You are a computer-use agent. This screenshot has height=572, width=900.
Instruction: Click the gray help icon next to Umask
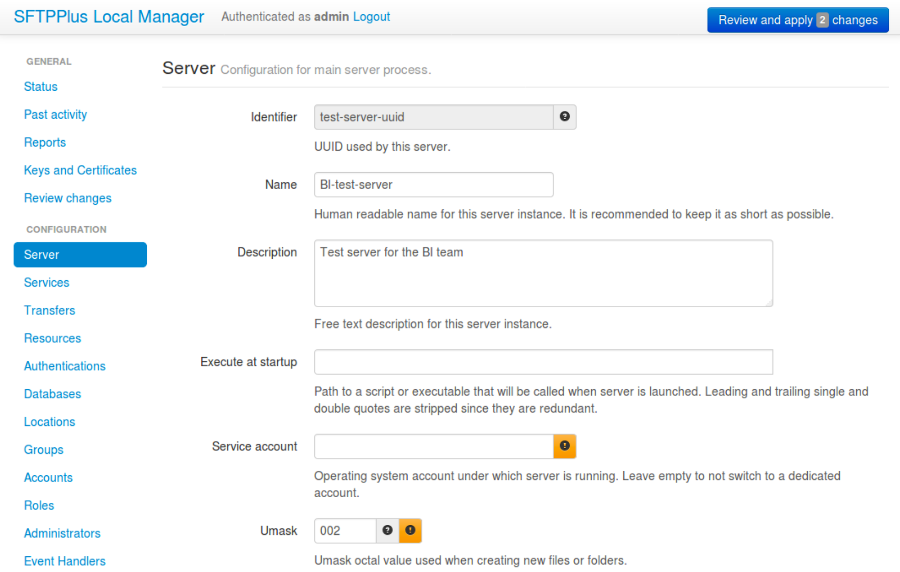point(387,531)
